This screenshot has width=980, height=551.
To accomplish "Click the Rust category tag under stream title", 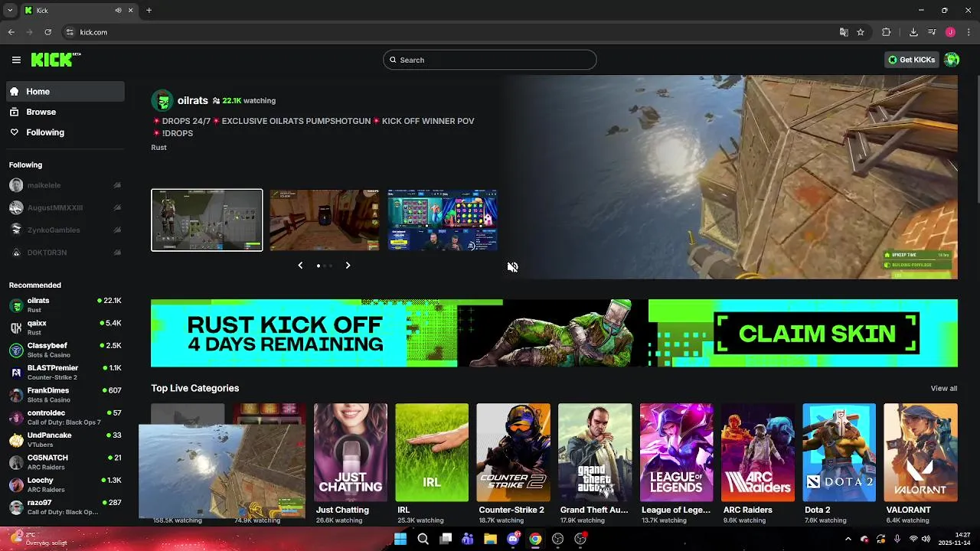I will point(158,148).
